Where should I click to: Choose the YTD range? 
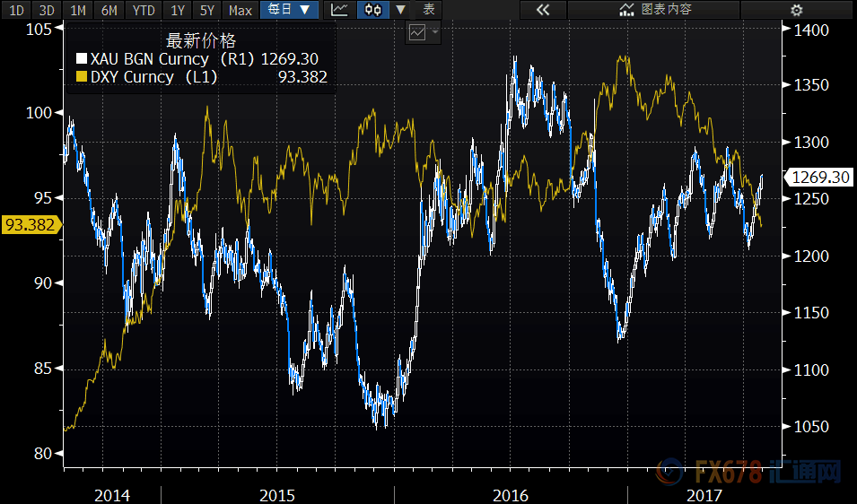tap(144, 10)
